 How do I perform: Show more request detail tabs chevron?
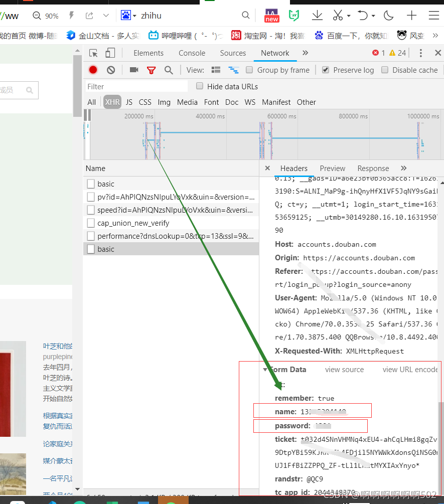(404, 168)
